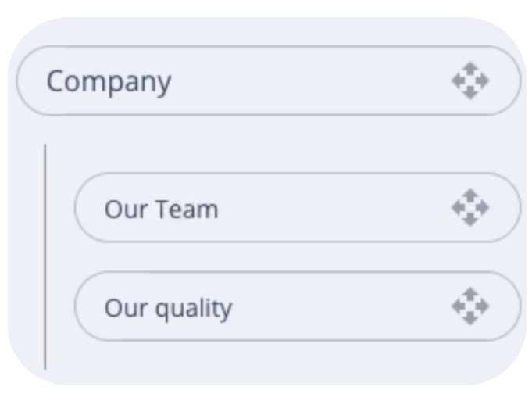Image resolution: width=532 pixels, height=394 pixels.
Task: Select the Our quality submenu item
Action: coord(298,306)
